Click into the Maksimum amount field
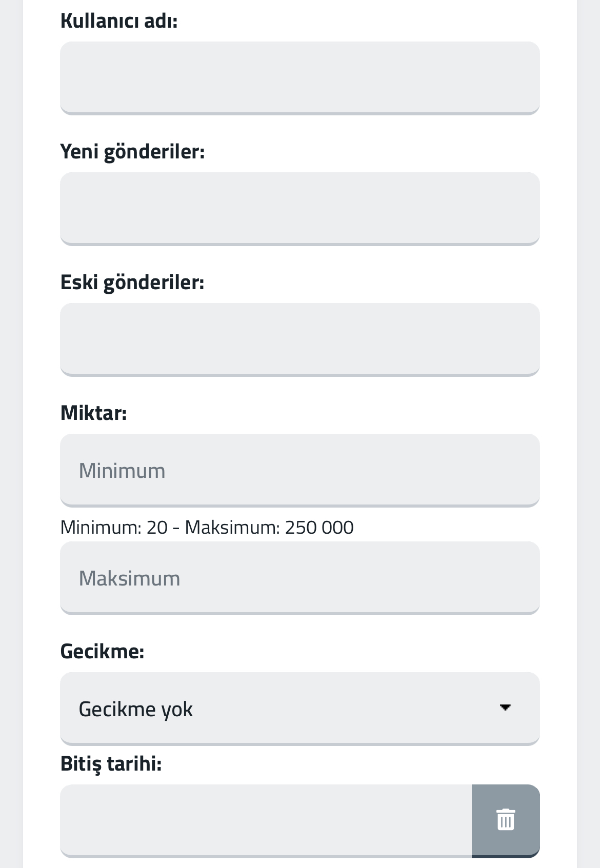 (x=300, y=578)
